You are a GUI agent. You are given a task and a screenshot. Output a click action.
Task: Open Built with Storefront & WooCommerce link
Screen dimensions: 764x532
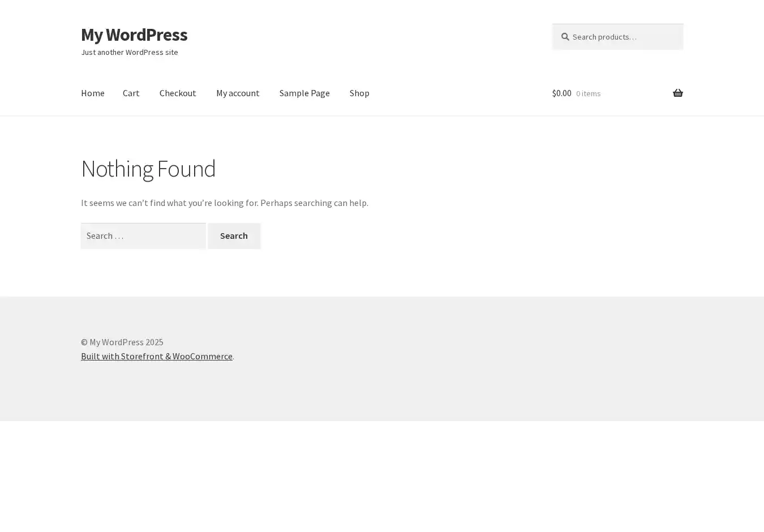tap(156, 356)
